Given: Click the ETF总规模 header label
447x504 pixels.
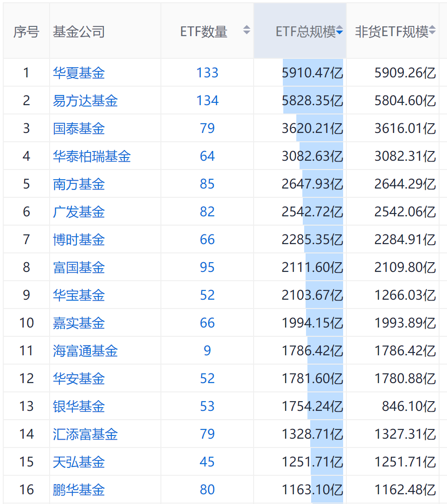Looking at the screenshot, I should point(306,32).
